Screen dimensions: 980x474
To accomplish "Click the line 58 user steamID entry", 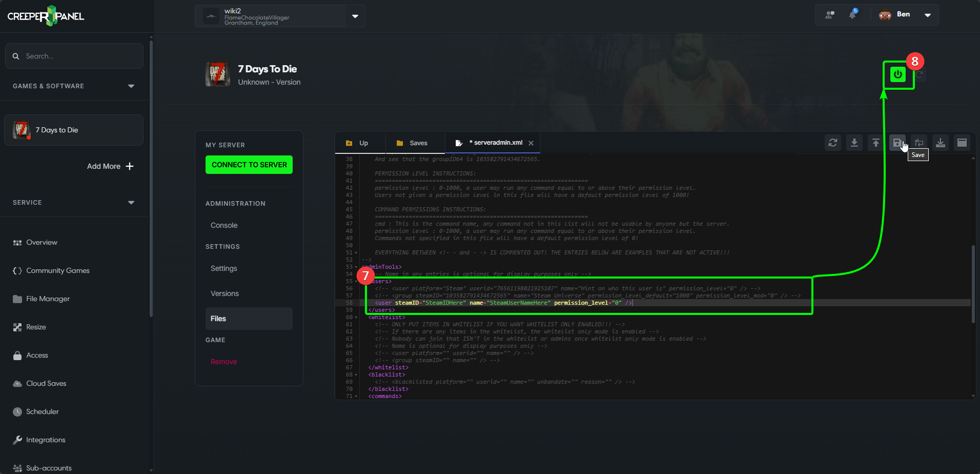I will 504,303.
